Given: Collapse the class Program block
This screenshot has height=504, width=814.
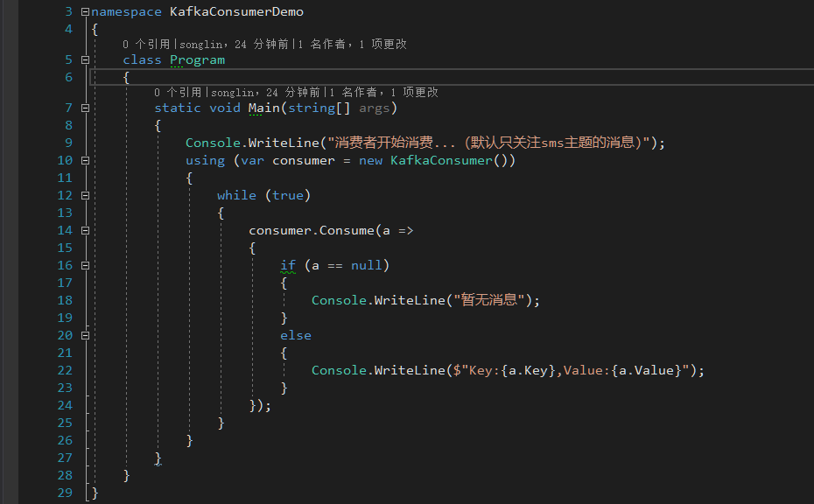Looking at the screenshot, I should click(x=85, y=59).
